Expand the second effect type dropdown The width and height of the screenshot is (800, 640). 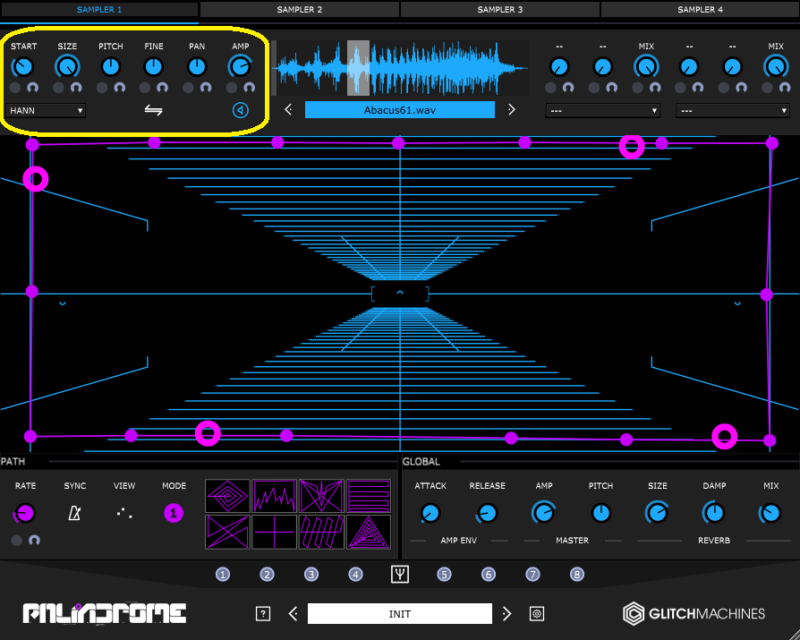pos(732,110)
